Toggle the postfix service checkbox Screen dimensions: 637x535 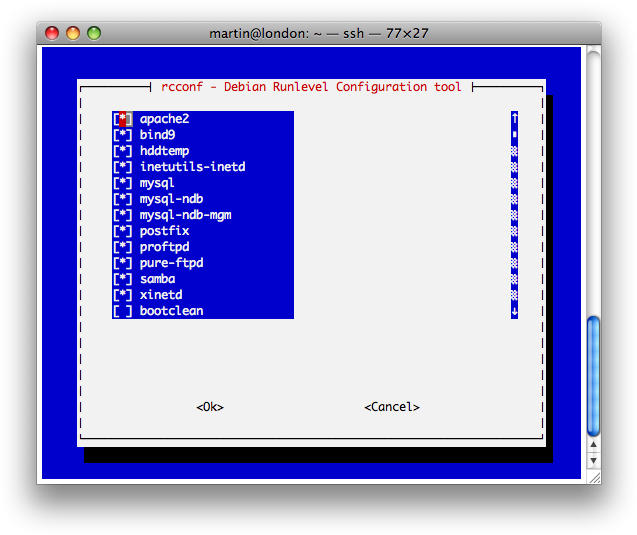(123, 231)
